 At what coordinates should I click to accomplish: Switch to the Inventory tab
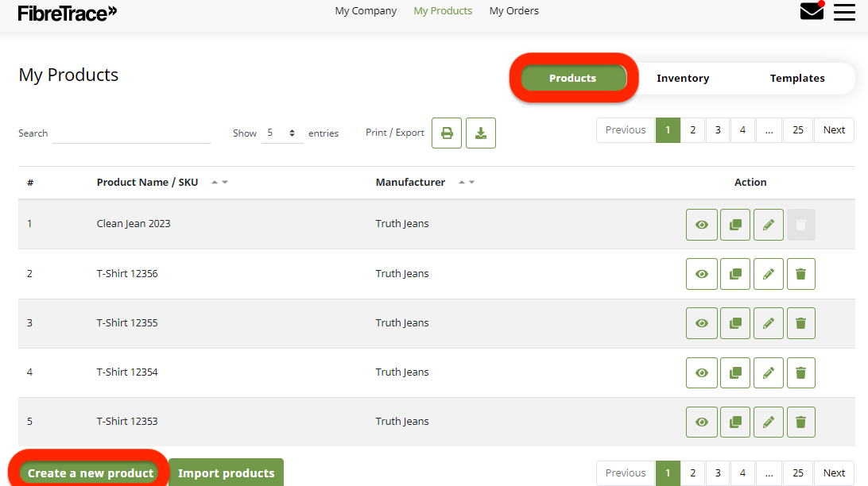(683, 78)
